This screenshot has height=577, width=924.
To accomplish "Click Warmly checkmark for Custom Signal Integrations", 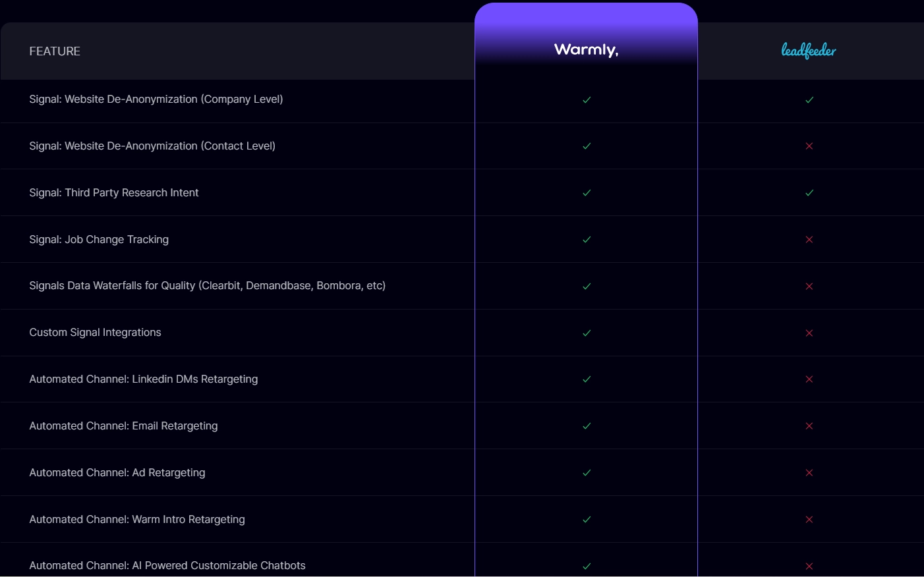I will click(x=587, y=333).
